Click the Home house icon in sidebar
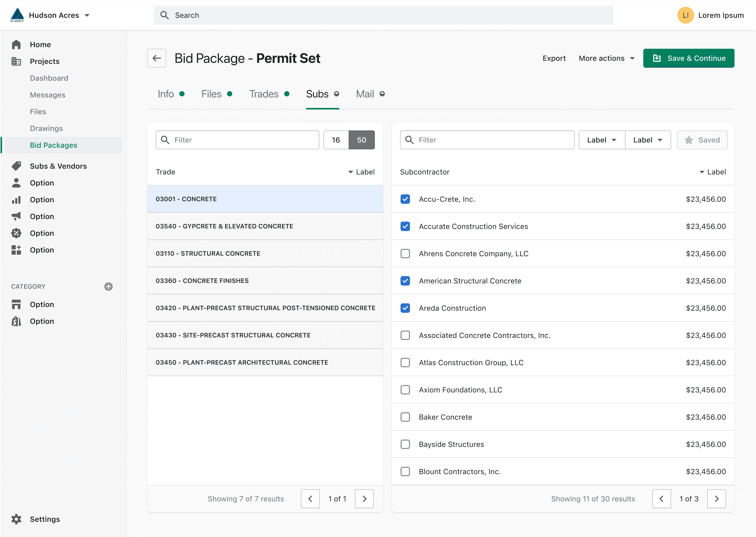756x537 pixels. pyautogui.click(x=16, y=45)
